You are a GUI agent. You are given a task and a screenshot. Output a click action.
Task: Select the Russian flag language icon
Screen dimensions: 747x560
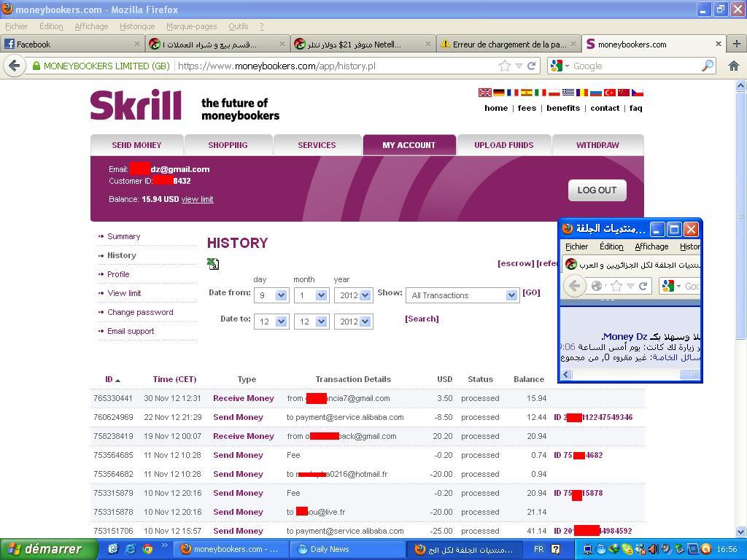pyautogui.click(x=595, y=93)
